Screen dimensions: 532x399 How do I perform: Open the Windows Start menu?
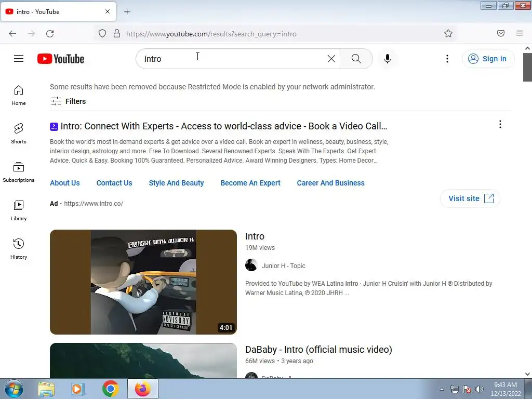14,389
